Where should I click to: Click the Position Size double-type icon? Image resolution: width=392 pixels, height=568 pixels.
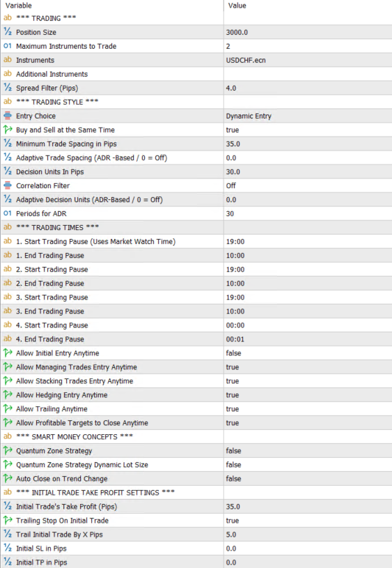(x=8, y=32)
